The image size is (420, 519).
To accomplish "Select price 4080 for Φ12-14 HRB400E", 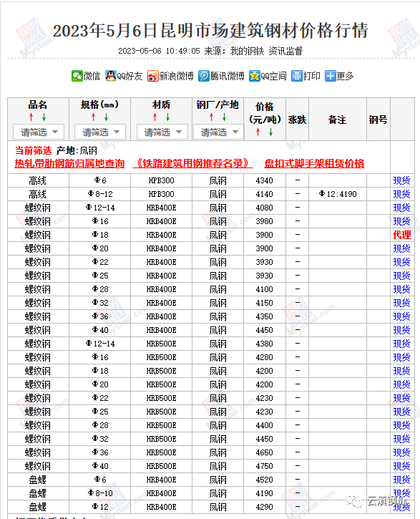I will pos(264,208).
